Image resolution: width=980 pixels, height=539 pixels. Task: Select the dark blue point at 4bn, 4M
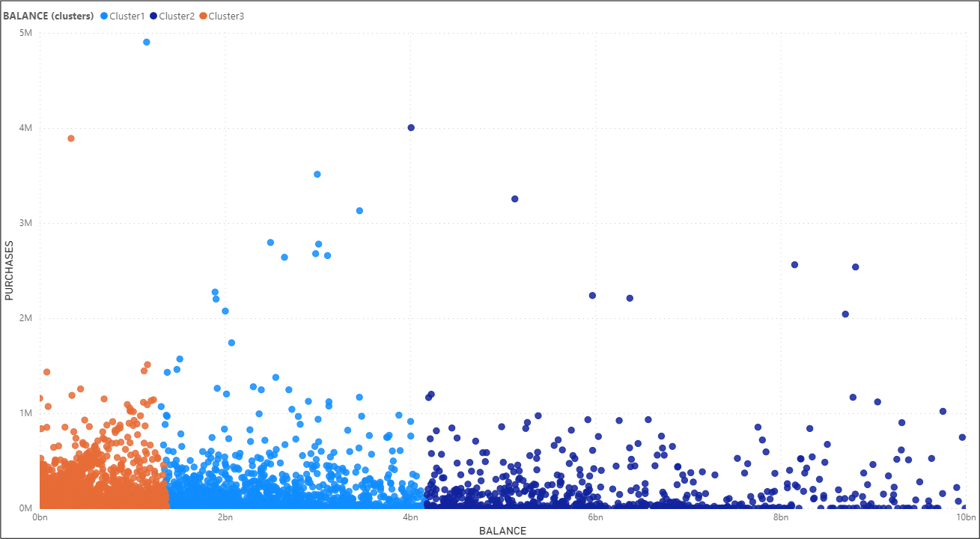(411, 128)
